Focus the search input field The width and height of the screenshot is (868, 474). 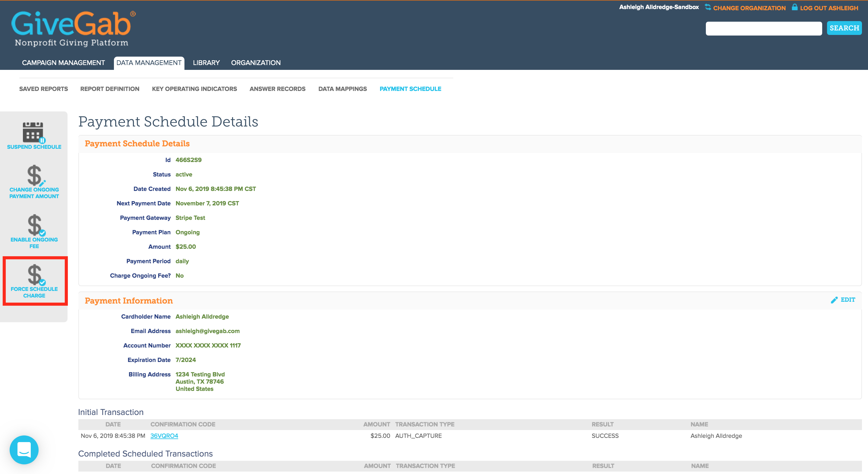pos(763,28)
